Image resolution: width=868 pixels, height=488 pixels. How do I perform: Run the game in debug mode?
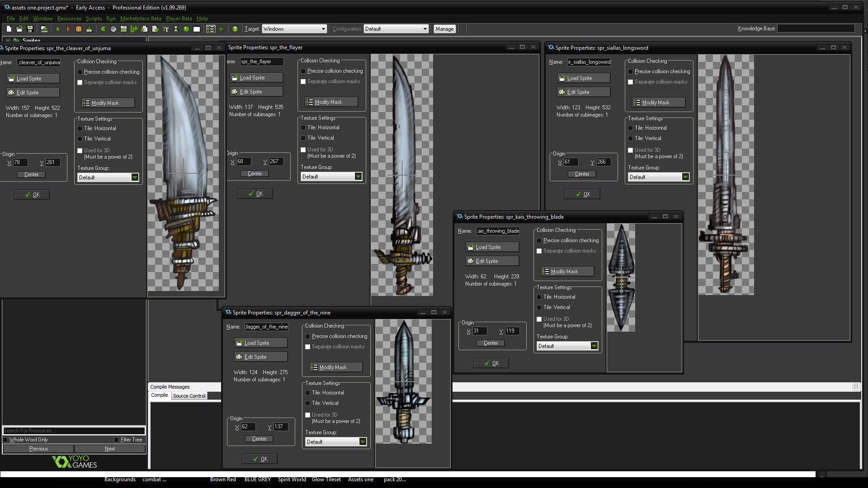point(68,28)
